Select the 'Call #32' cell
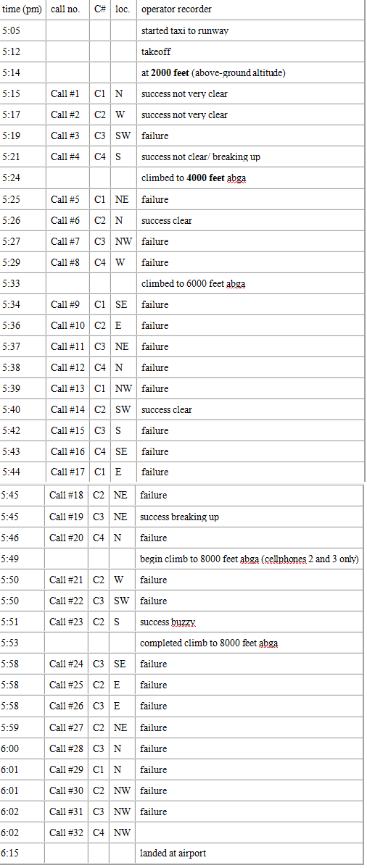The image size is (367, 868). click(66, 832)
